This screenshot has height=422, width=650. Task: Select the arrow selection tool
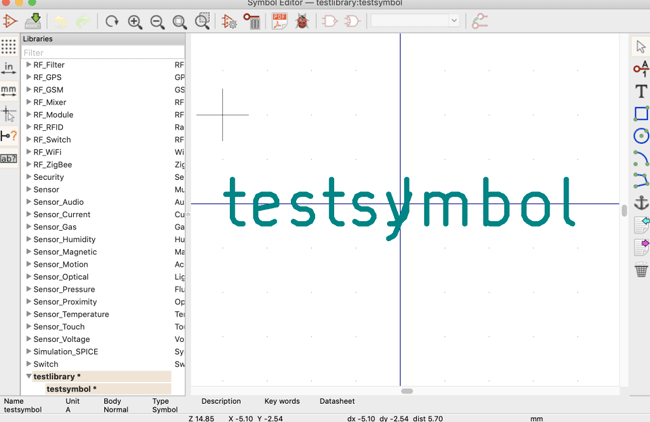[x=641, y=46]
